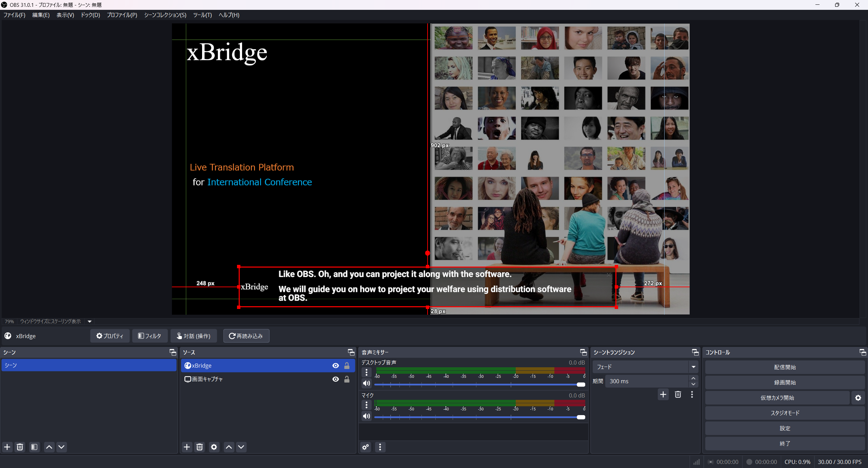Screen dimensions: 868x468
Task: Open advanced audio properties gears icon
Action: pos(366,447)
